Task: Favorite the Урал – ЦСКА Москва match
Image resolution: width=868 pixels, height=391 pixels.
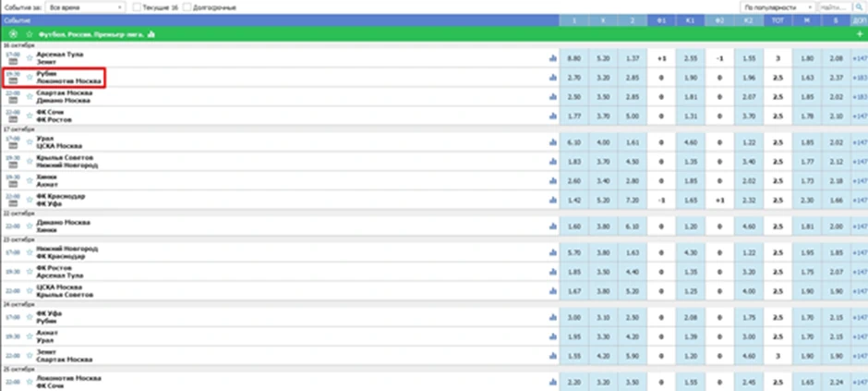Action: (x=30, y=142)
